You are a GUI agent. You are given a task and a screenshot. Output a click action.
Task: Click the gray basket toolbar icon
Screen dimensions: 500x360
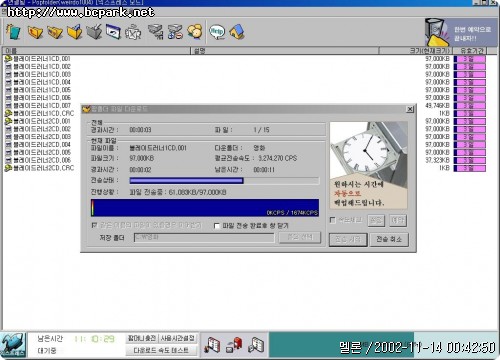[94, 32]
